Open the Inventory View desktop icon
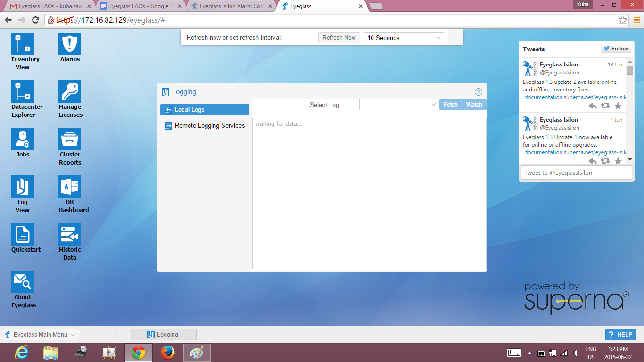Viewport: 644px width, 362px height. 23,44
